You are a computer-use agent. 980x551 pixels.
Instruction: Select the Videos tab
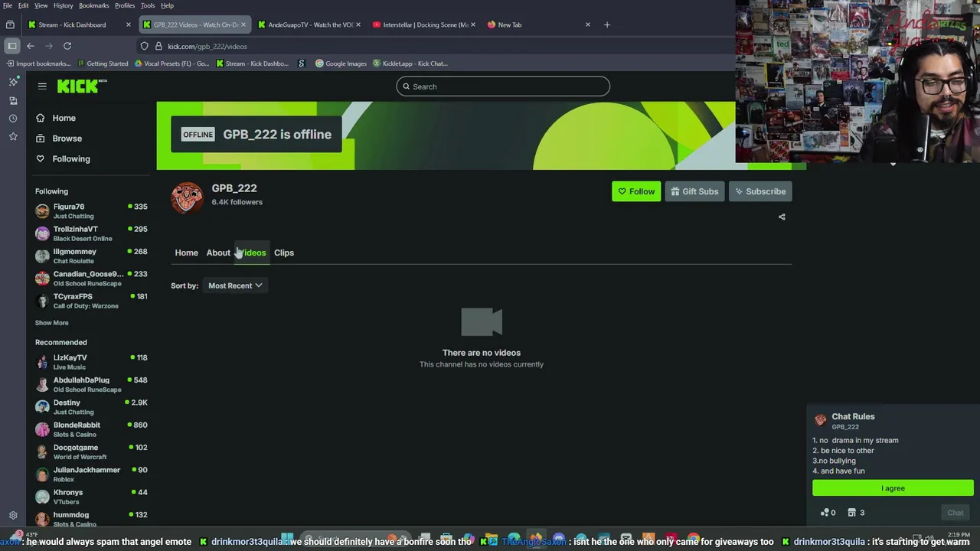tap(252, 253)
